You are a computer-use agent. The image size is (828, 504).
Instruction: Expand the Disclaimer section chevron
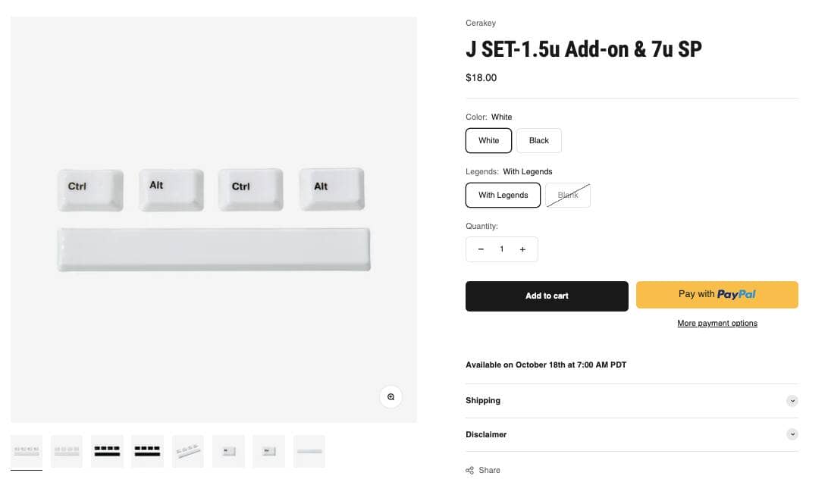(792, 434)
